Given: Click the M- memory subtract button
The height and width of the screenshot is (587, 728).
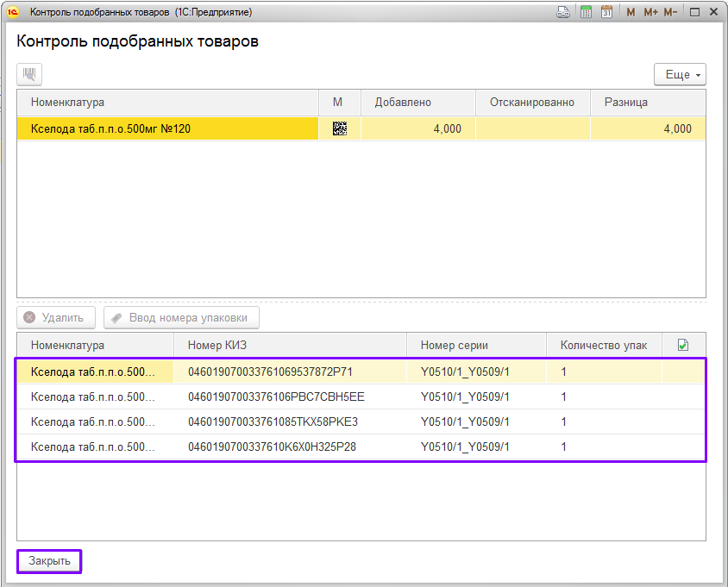Looking at the screenshot, I should coord(672,13).
